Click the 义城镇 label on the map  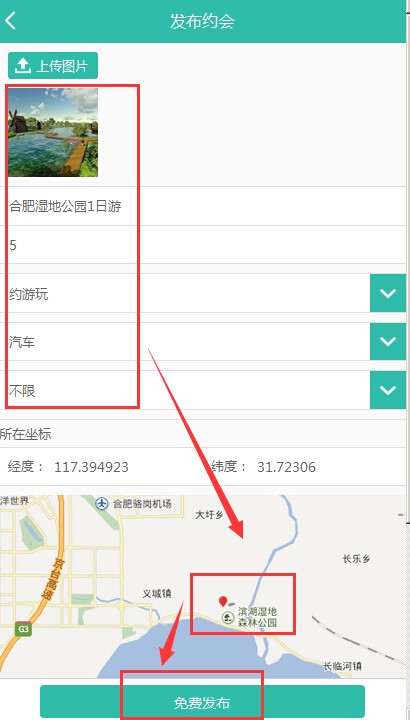tap(157, 594)
